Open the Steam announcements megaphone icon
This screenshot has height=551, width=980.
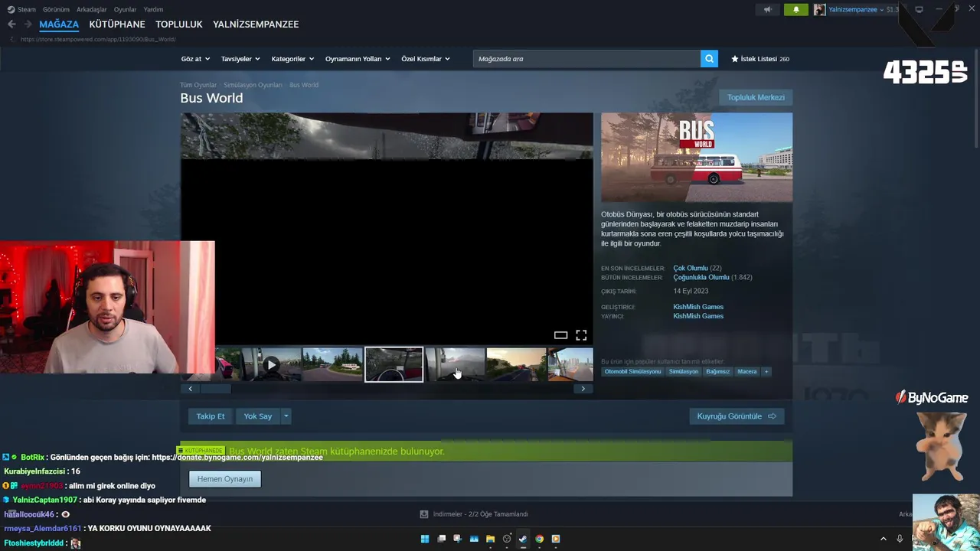768,10
